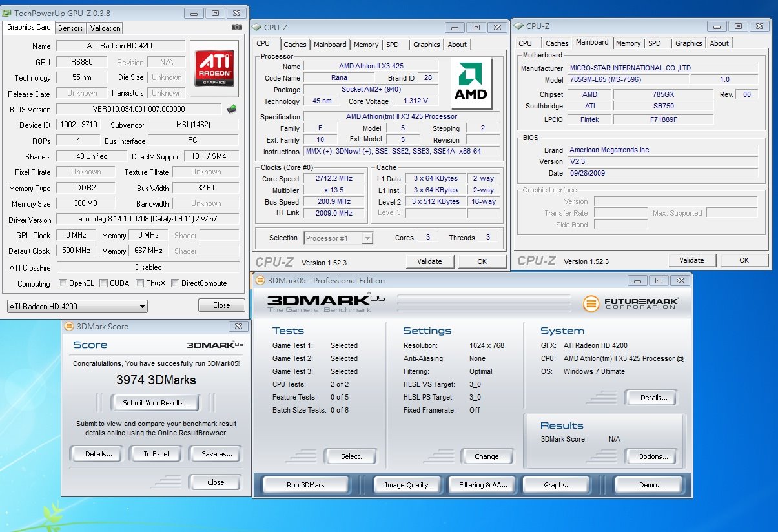This screenshot has height=532, width=778.
Task: Click Save as button in 3DMark Score
Action: point(216,454)
